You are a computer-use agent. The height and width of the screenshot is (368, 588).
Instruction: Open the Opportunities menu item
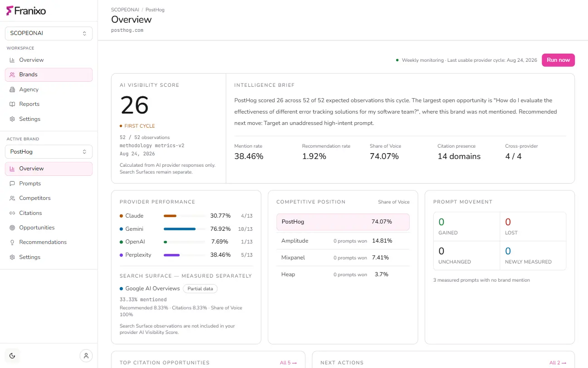pos(49,228)
